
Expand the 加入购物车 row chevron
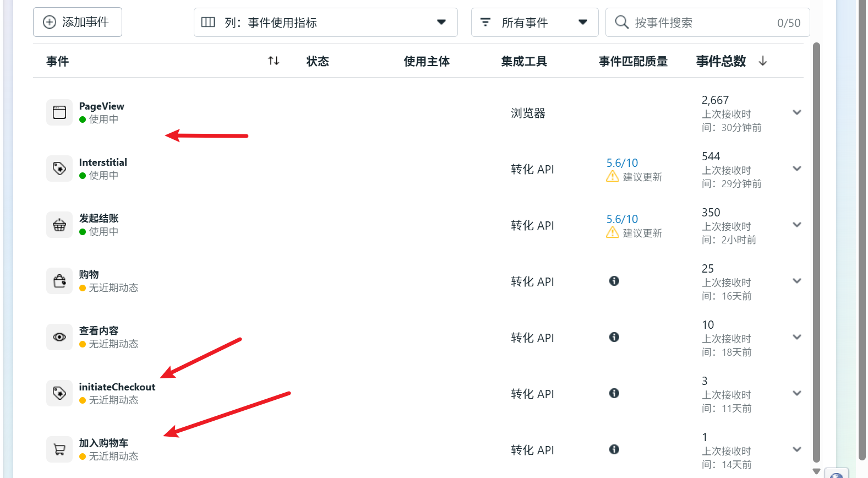[796, 449]
